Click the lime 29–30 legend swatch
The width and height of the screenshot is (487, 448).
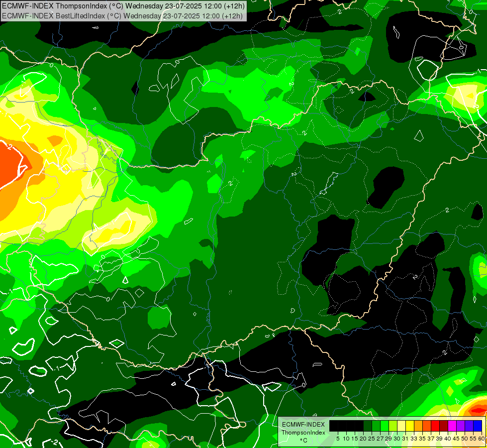click(393, 426)
